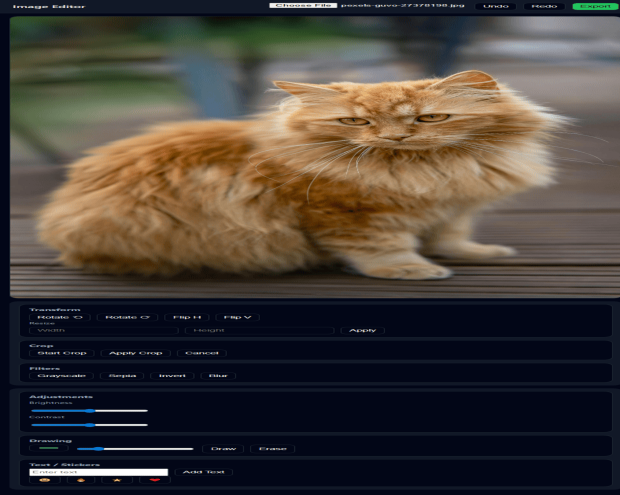Open the green drawing color swatch
Viewport: 620px width, 495px height.
(x=49, y=449)
